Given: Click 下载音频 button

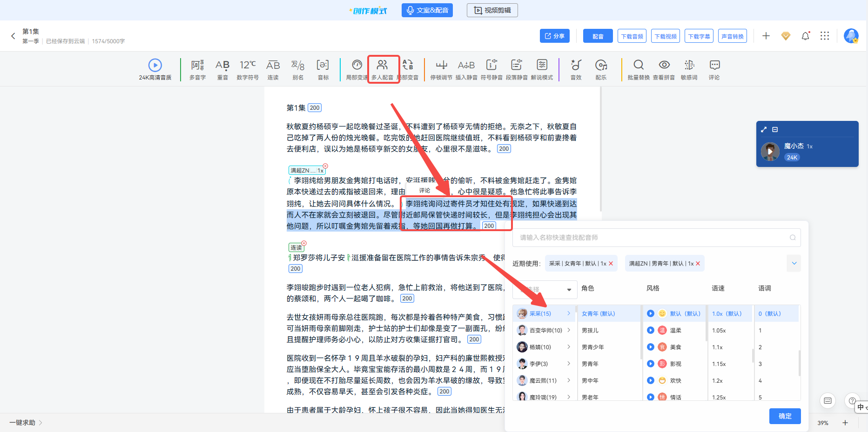Looking at the screenshot, I should coord(632,36).
